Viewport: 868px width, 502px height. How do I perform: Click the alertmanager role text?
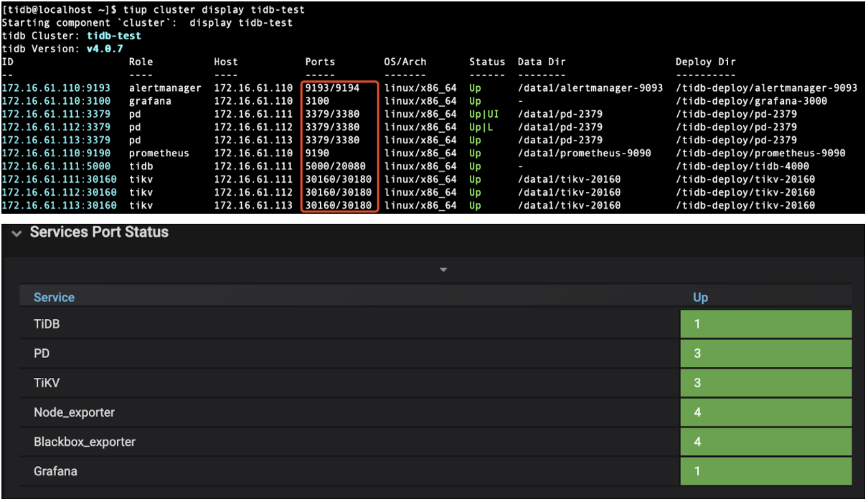(x=165, y=87)
